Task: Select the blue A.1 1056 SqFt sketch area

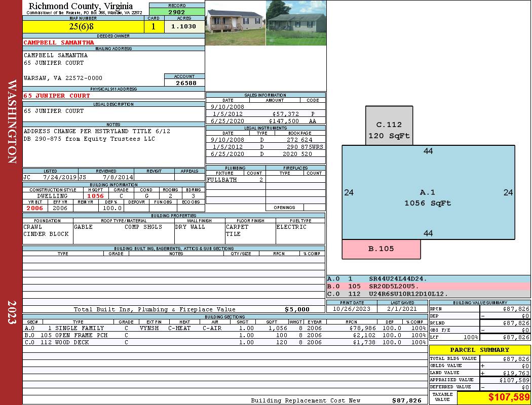Action: tap(428, 192)
